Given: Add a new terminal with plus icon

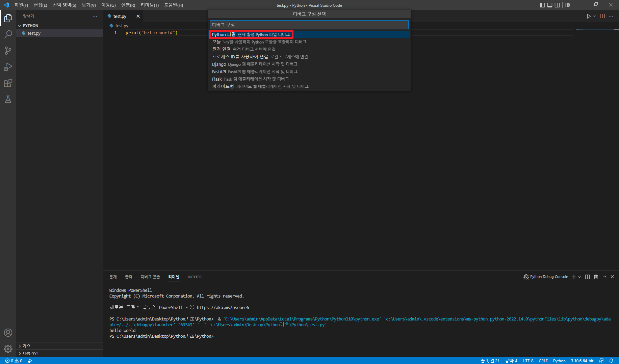Looking at the screenshot, I should [574, 277].
